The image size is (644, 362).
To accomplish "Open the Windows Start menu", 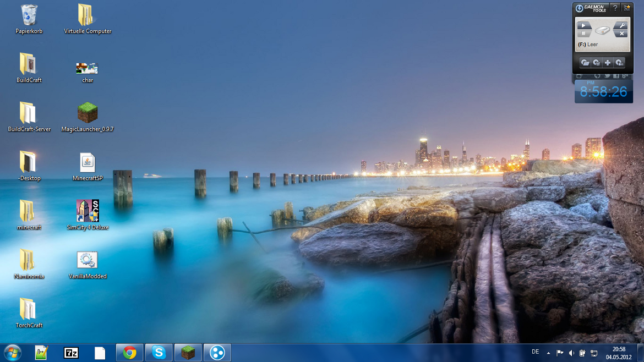I will click(12, 353).
